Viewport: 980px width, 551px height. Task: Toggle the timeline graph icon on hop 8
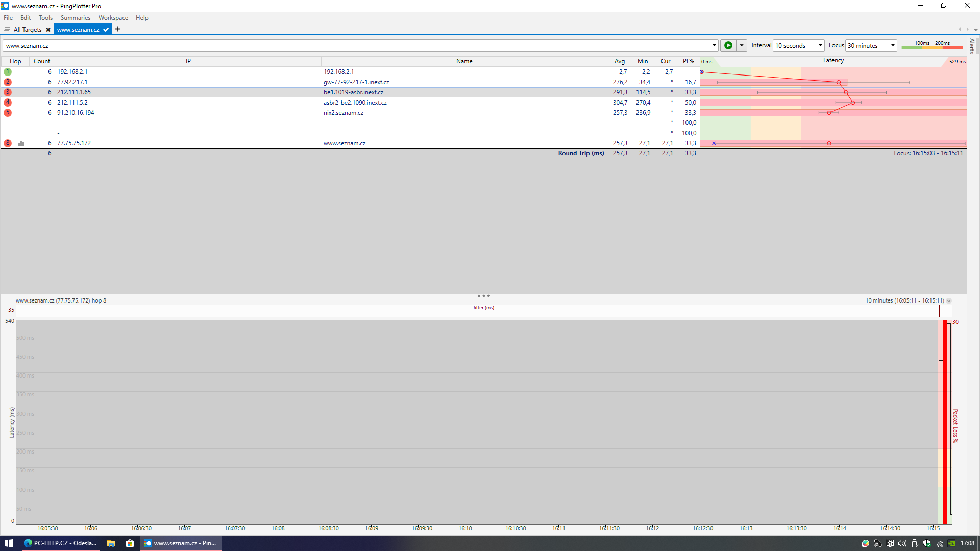[21, 143]
